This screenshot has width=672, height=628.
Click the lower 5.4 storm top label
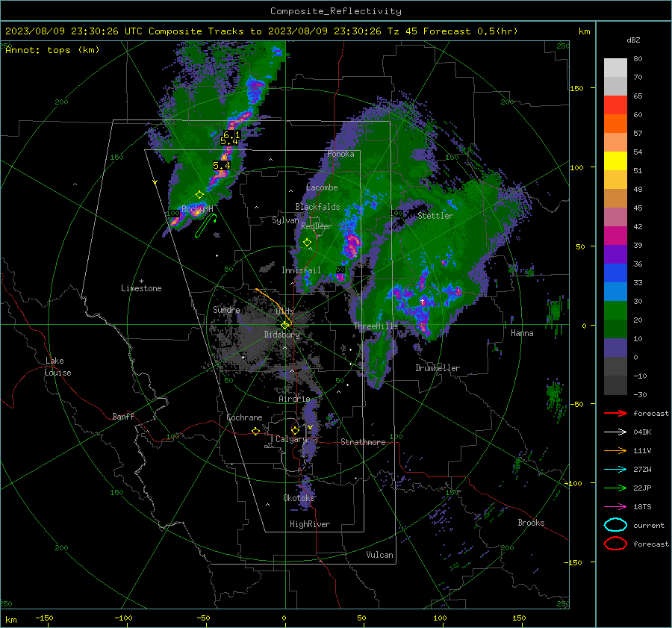point(222,165)
